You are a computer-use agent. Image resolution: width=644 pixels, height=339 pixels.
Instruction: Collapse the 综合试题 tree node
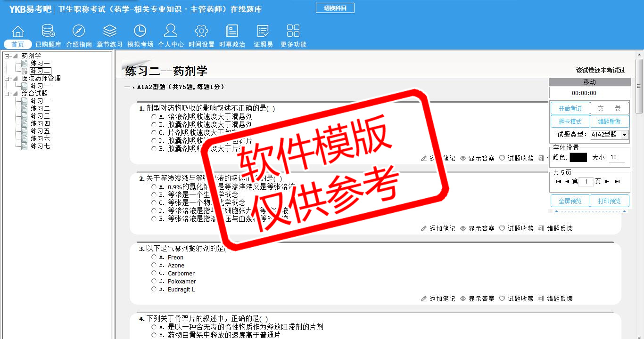[7, 94]
